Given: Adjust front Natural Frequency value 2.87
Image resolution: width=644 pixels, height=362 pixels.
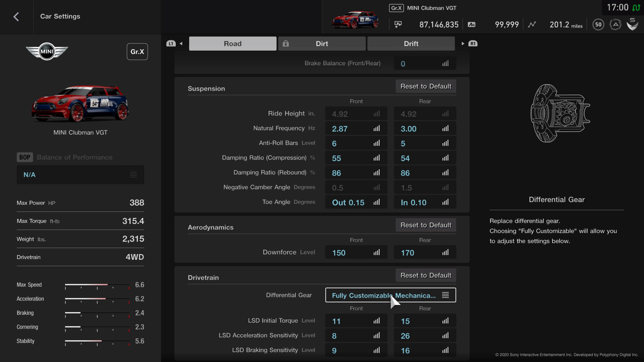Looking at the screenshot, I should point(356,129).
